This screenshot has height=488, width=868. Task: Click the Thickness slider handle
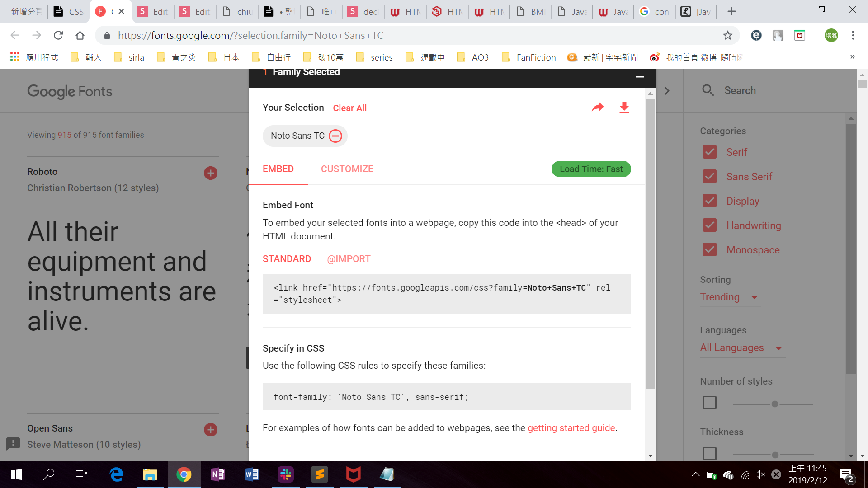pyautogui.click(x=775, y=455)
